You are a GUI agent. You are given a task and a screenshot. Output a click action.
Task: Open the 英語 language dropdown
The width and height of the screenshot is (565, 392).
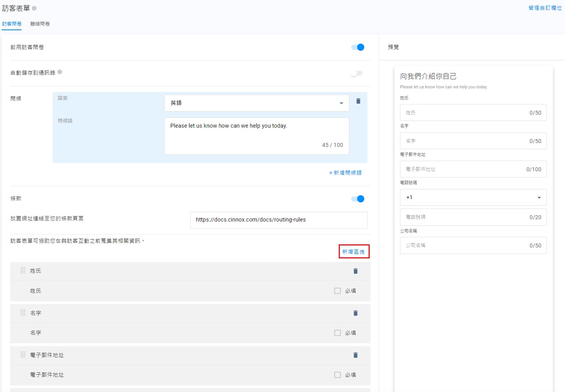(x=257, y=103)
